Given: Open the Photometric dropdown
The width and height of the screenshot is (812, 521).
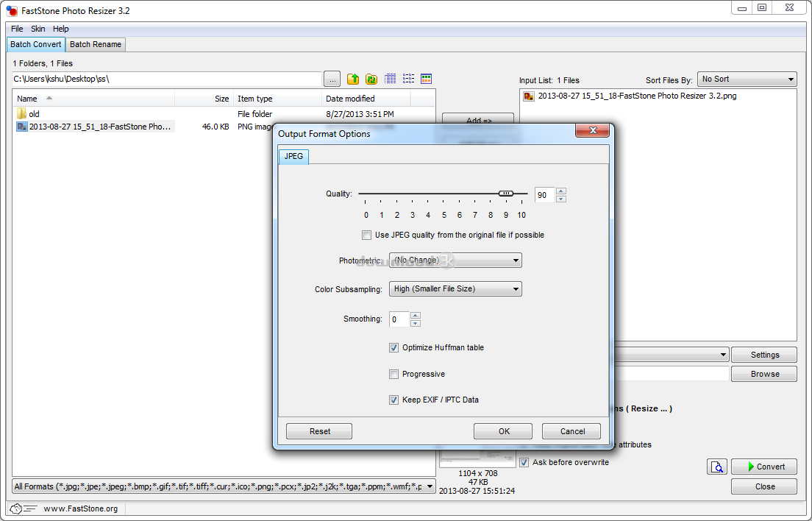Looking at the screenshot, I should 455,260.
